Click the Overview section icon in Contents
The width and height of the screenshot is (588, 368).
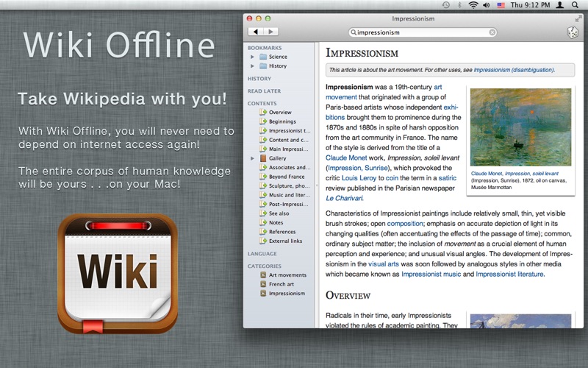(x=263, y=112)
